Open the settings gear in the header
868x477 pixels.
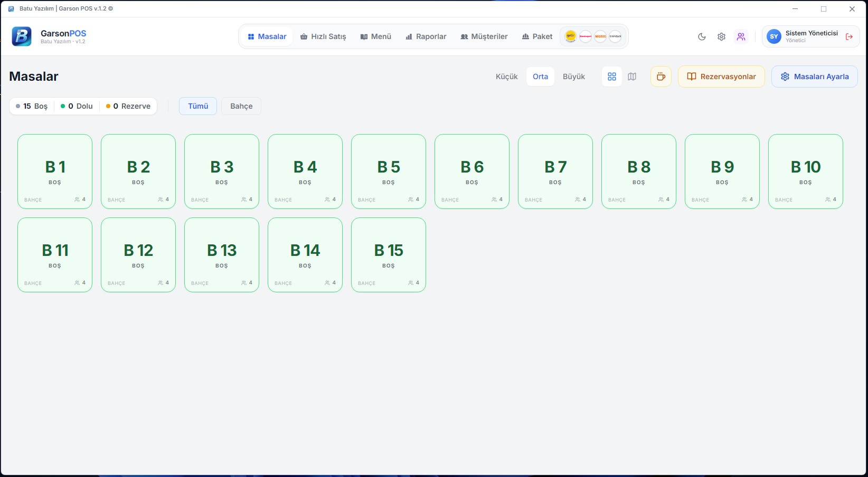coord(721,37)
